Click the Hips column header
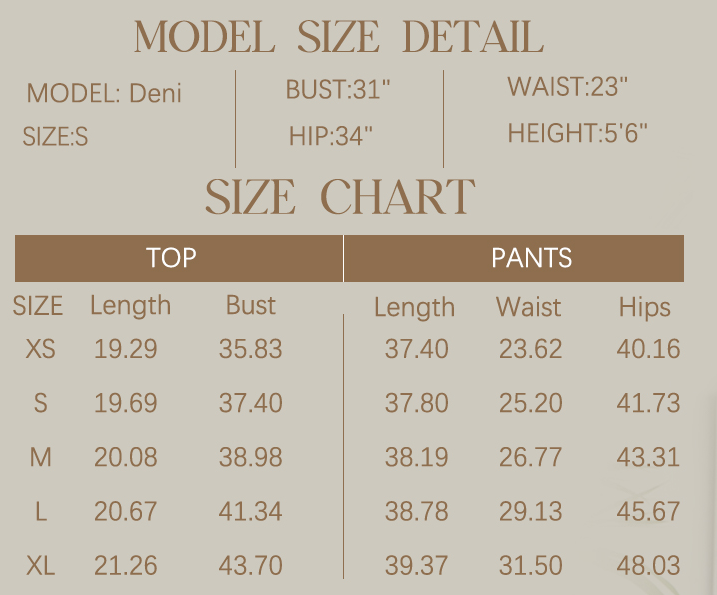The height and width of the screenshot is (595, 717). click(x=644, y=307)
